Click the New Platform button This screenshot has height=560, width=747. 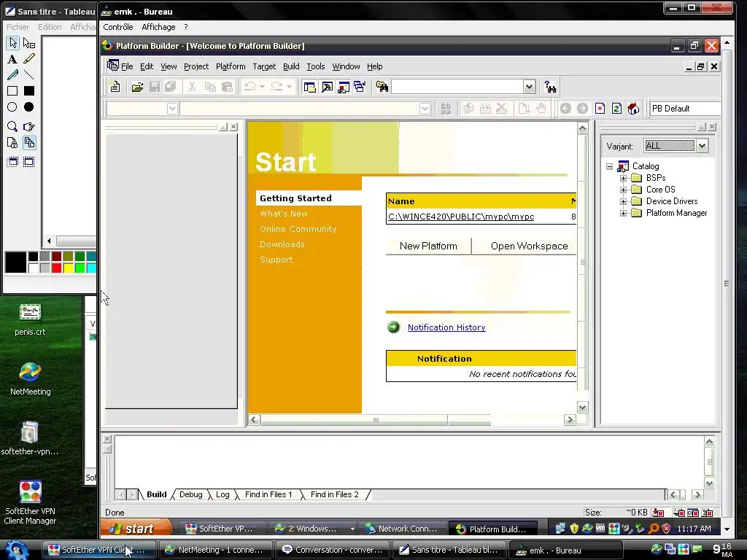click(x=428, y=246)
